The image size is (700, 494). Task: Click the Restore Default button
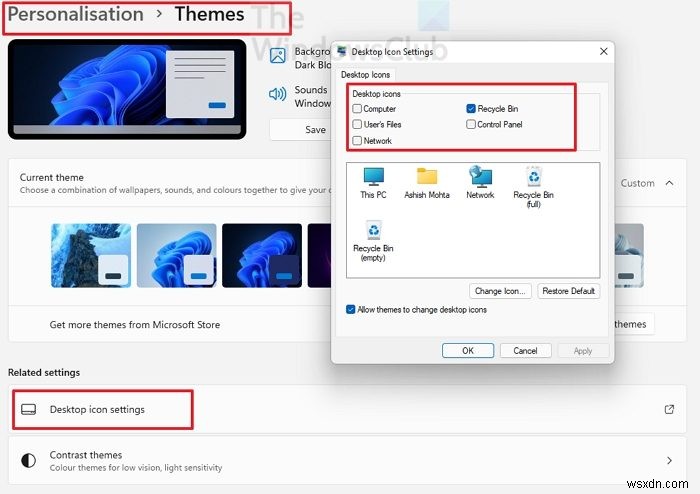tap(568, 291)
